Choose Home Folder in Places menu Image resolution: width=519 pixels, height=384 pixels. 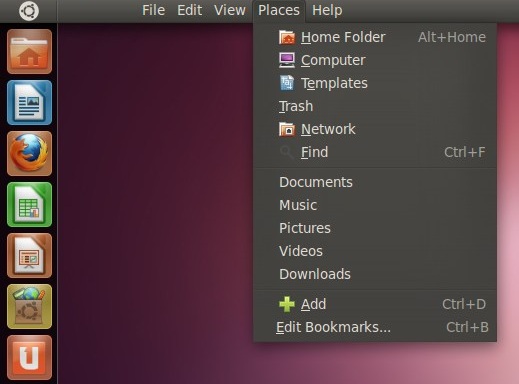pos(375,37)
